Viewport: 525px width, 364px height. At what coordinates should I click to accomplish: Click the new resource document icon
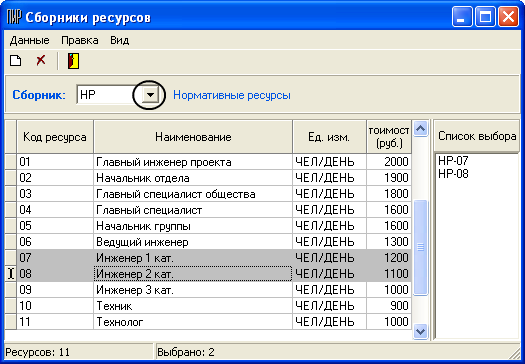point(15,61)
